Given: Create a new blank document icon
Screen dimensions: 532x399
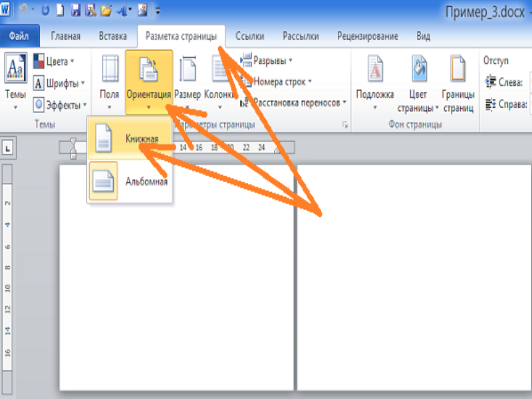Looking at the screenshot, I should point(60,10).
